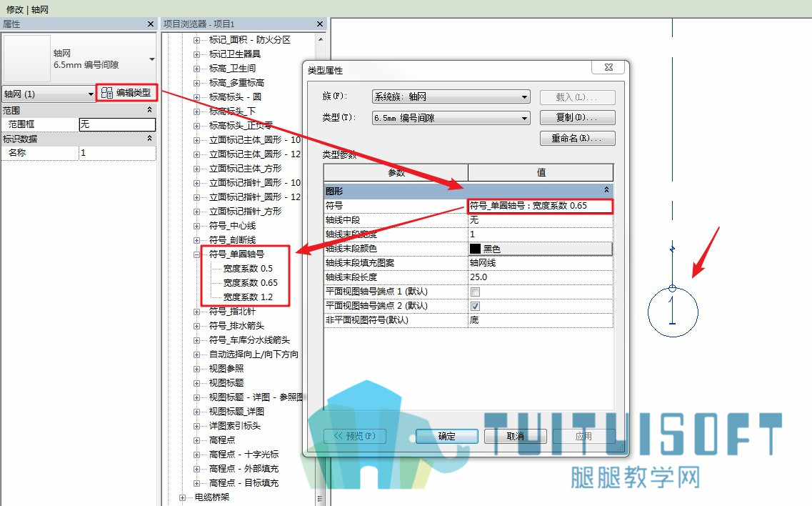
Task: Select 视图参照 in project browser
Action: click(x=226, y=369)
